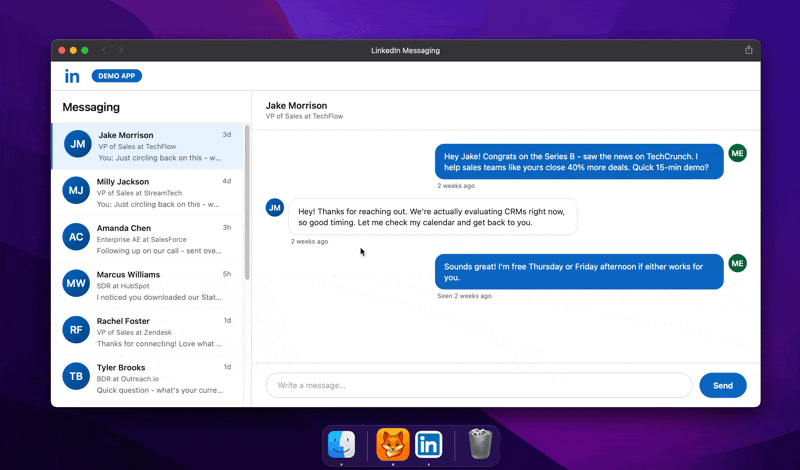Go forward with the right chevron arrow

pyautogui.click(x=121, y=50)
